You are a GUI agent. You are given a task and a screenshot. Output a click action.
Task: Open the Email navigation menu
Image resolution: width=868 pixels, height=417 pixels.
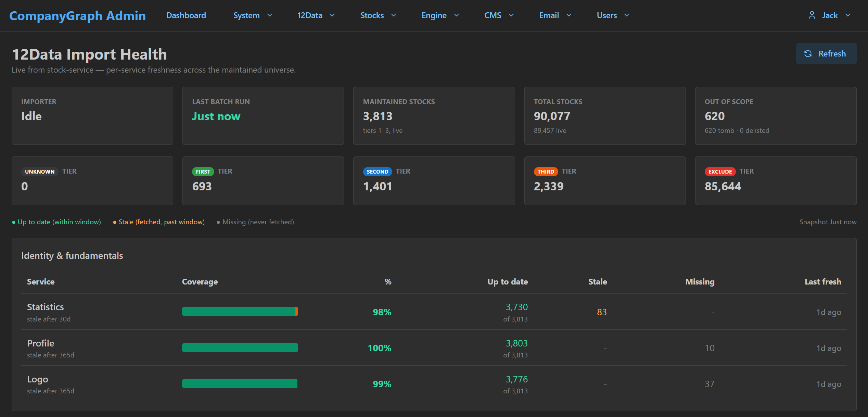[555, 15]
